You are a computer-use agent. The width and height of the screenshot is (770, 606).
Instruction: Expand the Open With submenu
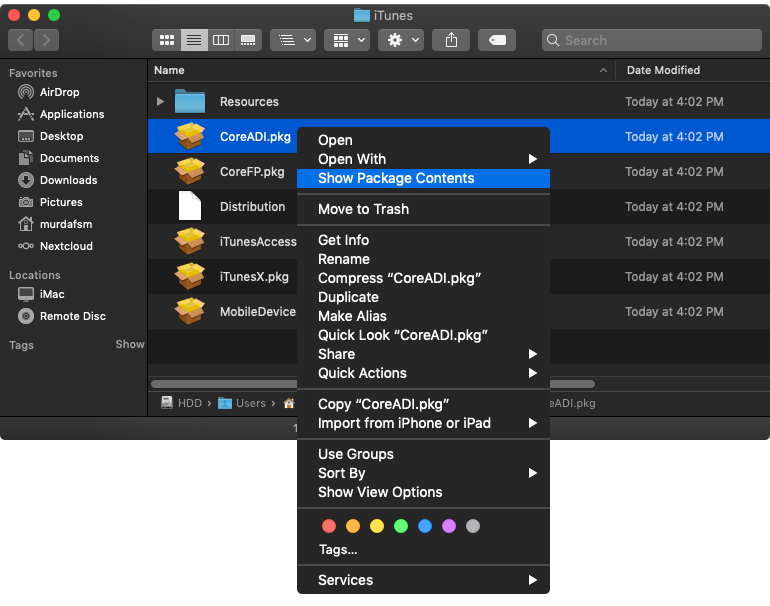(423, 159)
